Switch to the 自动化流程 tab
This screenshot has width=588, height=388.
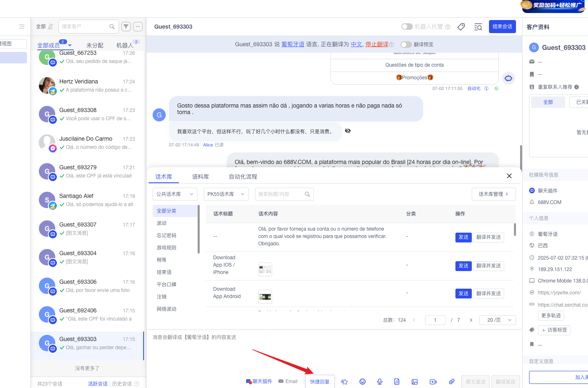(x=243, y=177)
